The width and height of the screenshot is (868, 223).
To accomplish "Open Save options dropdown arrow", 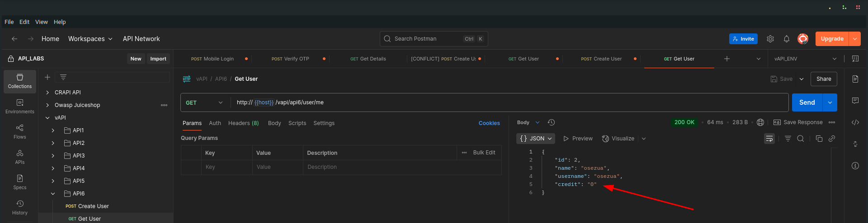I will click(802, 79).
